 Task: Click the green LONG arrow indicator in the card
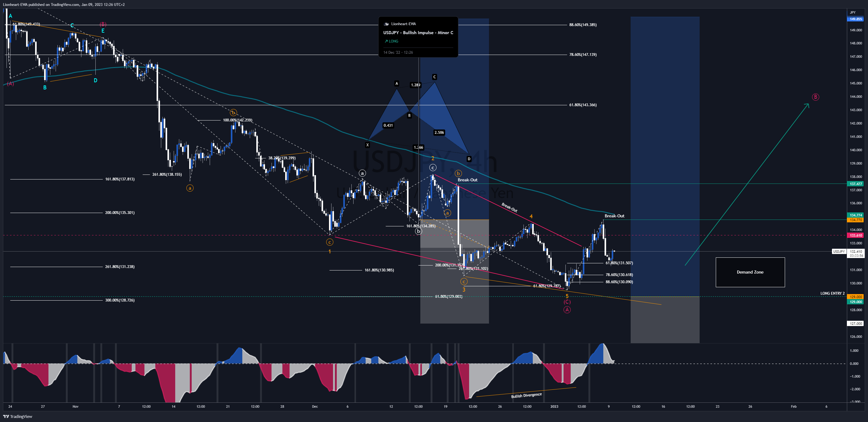click(391, 41)
